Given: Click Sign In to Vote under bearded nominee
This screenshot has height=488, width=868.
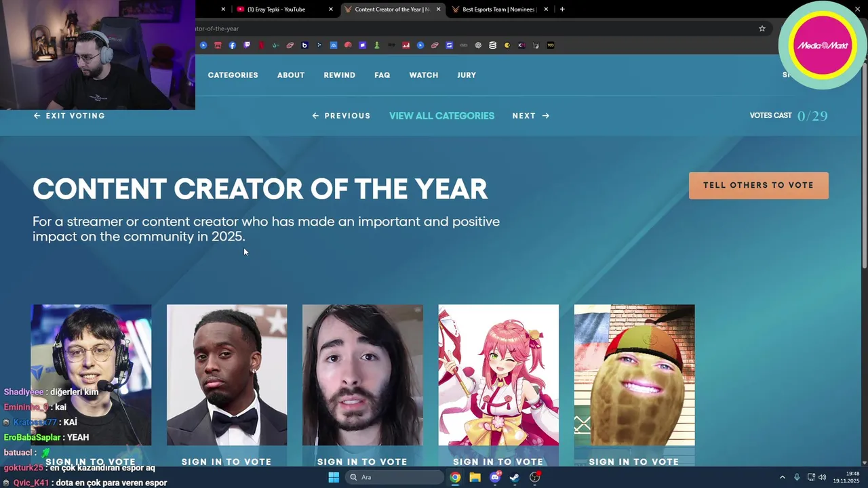Looking at the screenshot, I should (x=362, y=462).
